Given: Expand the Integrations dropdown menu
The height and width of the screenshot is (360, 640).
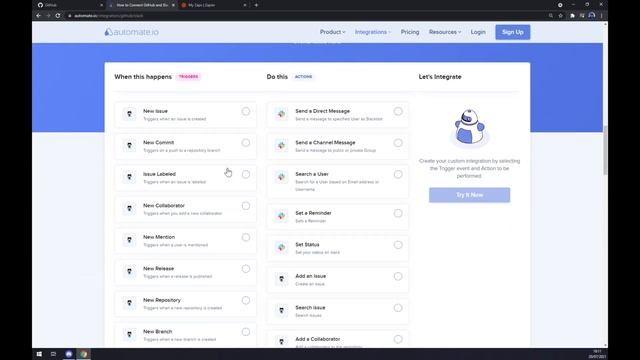Looking at the screenshot, I should 373,32.
